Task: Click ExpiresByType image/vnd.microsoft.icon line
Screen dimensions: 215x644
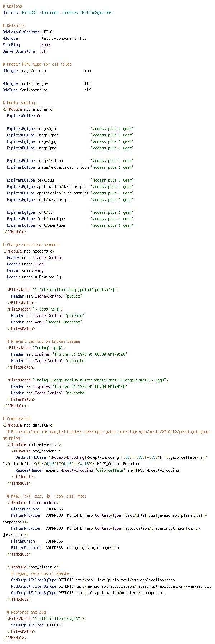Action: [70, 167]
